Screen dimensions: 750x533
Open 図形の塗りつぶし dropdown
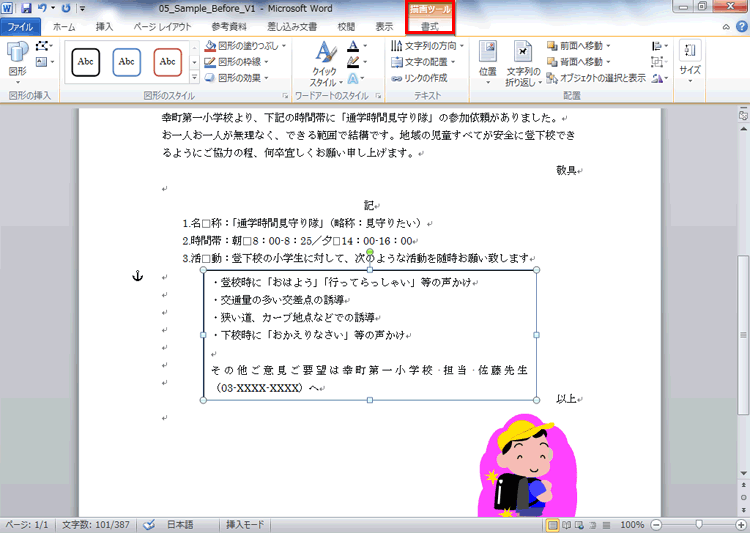point(245,46)
